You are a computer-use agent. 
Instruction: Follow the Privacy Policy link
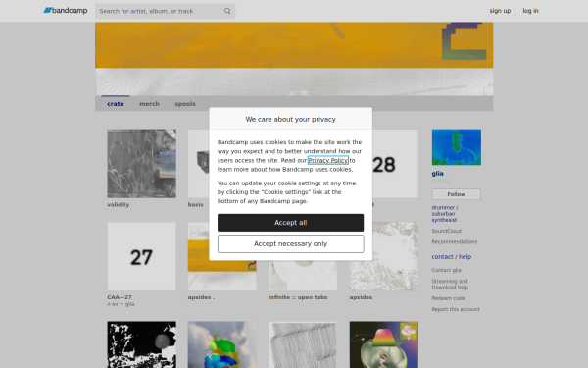[327, 160]
